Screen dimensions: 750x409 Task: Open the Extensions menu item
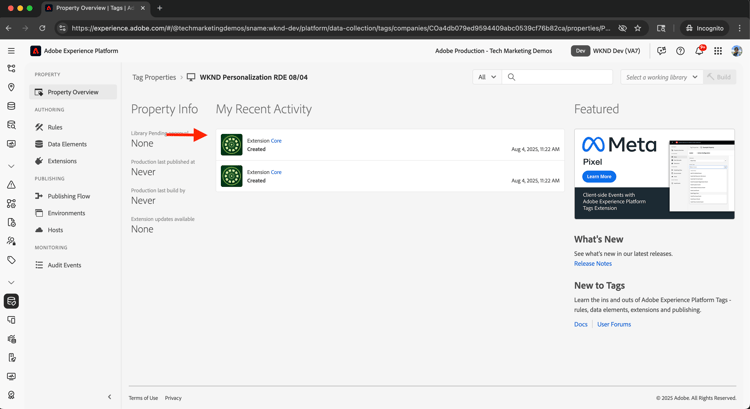(x=62, y=161)
